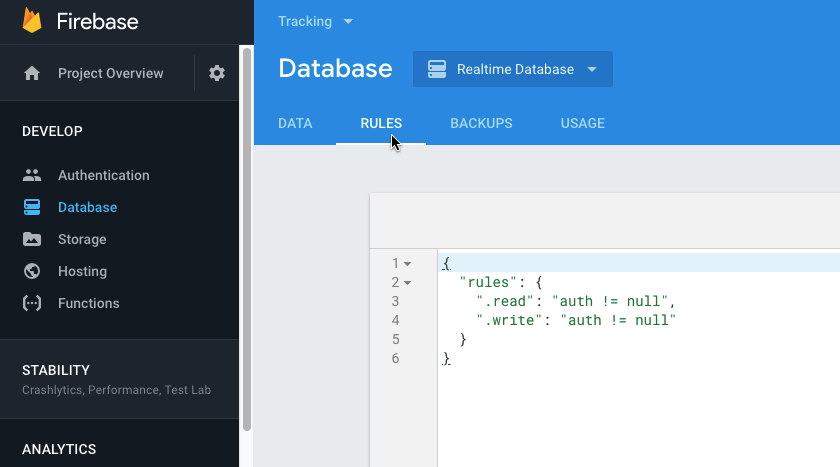Click the Authentication people icon
Image resolution: width=840 pixels, height=467 pixels.
click(32, 175)
